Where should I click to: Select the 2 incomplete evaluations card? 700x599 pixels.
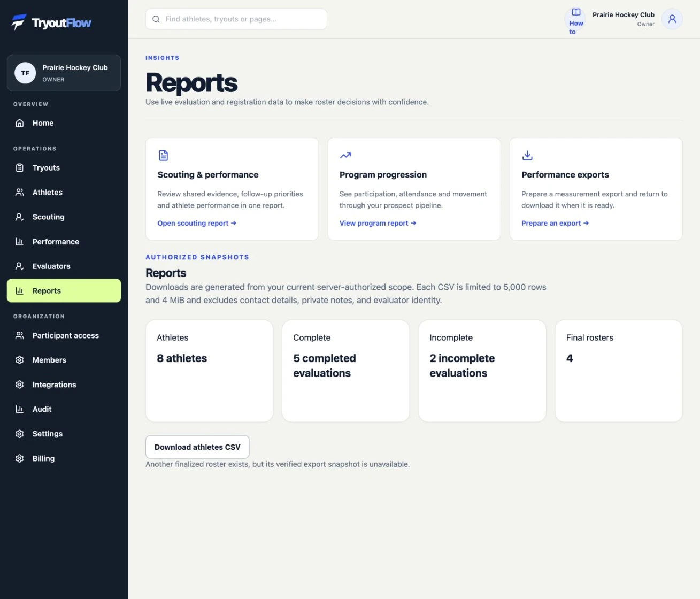click(482, 371)
